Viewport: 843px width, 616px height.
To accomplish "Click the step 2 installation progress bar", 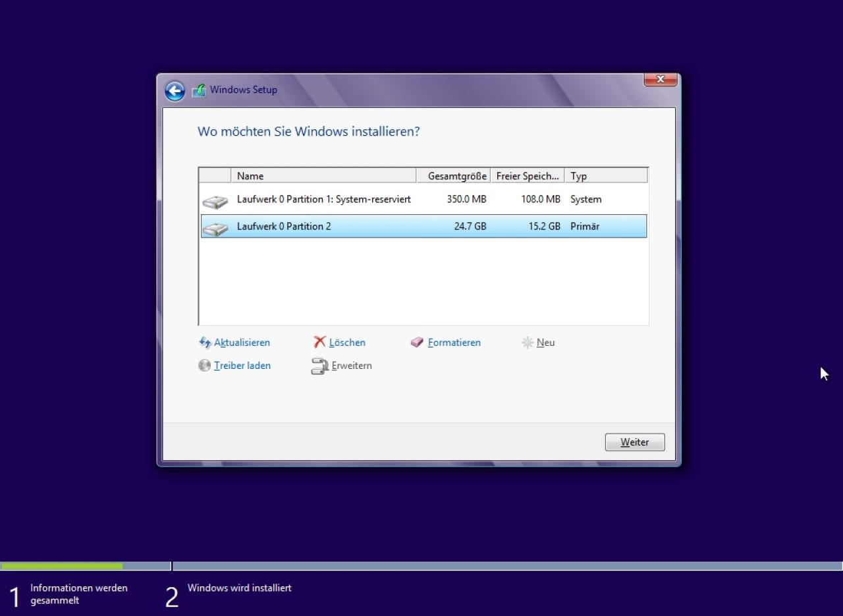I will click(507, 566).
